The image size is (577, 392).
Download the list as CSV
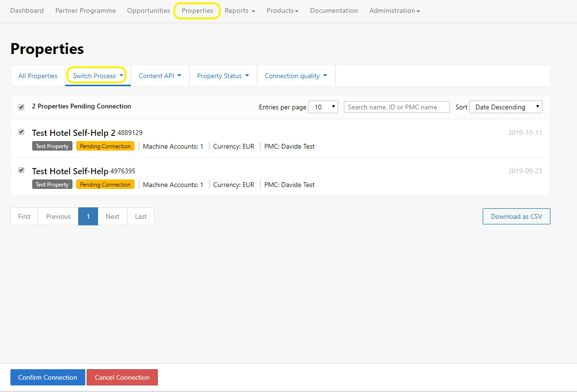pyautogui.click(x=516, y=216)
